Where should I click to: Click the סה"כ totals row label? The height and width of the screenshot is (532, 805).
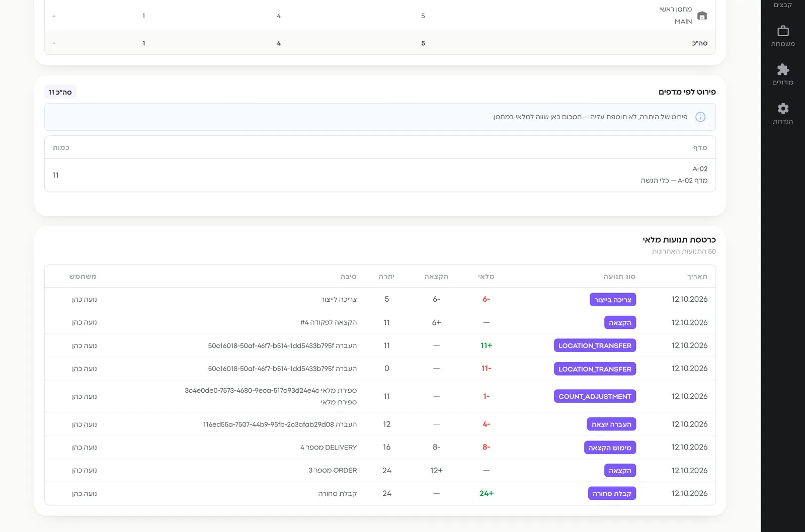(699, 44)
